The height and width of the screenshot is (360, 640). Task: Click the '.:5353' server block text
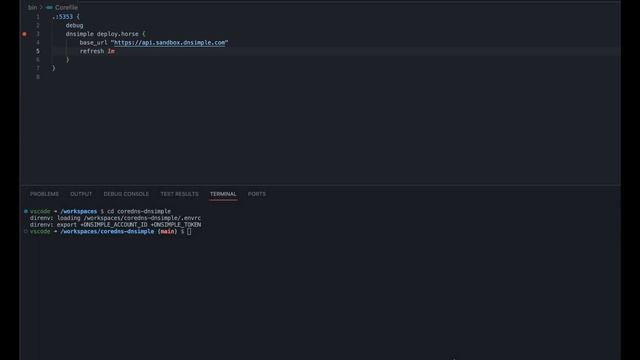click(x=62, y=17)
